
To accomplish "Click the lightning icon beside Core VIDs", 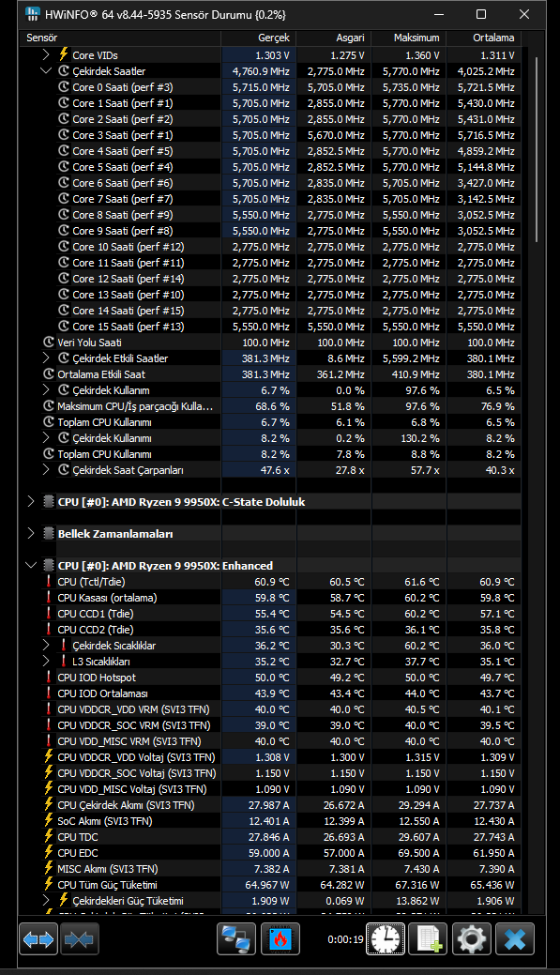I will pos(64,54).
